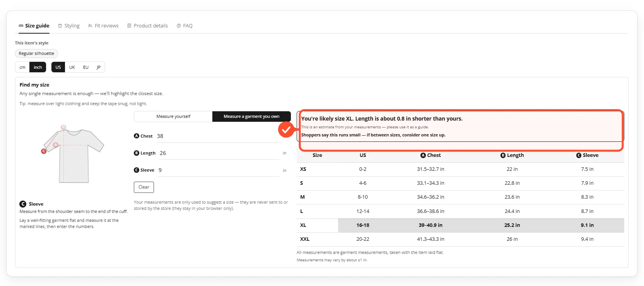Click the 9.1 in sleeve cell

pos(587,225)
